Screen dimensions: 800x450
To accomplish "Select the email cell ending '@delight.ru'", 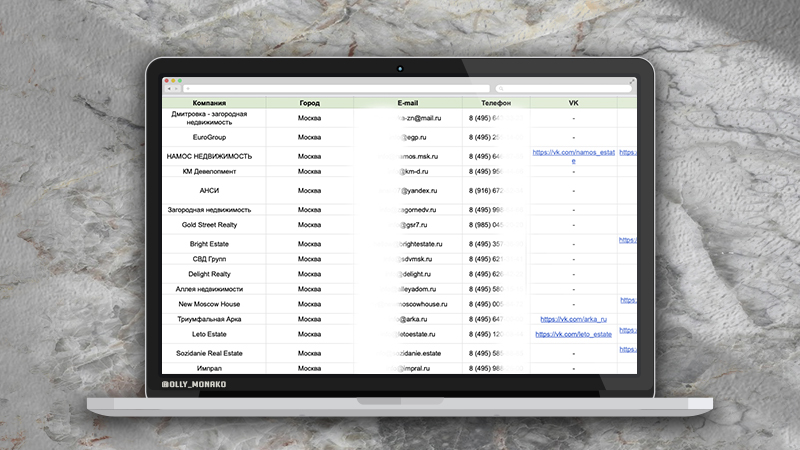I will coord(408,274).
